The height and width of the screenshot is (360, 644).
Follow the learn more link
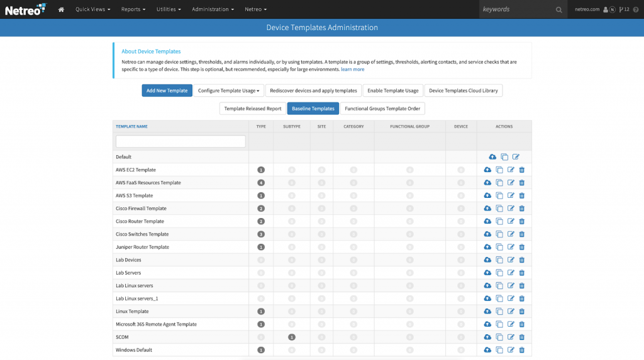(352, 69)
